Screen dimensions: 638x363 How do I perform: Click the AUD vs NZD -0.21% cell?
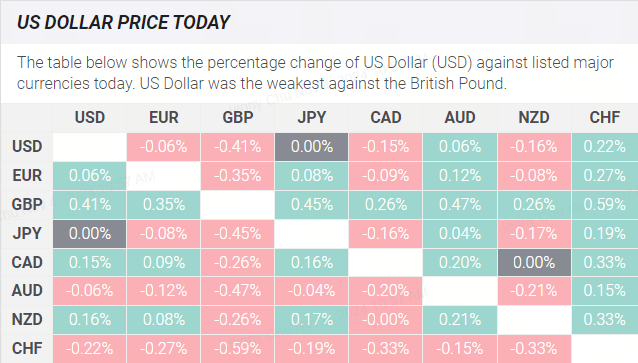[534, 291]
